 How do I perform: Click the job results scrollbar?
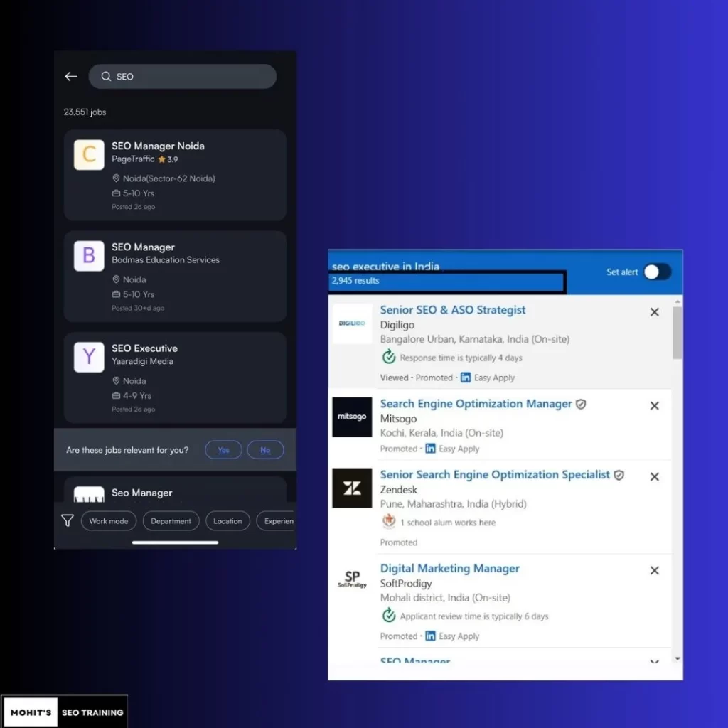(677, 334)
